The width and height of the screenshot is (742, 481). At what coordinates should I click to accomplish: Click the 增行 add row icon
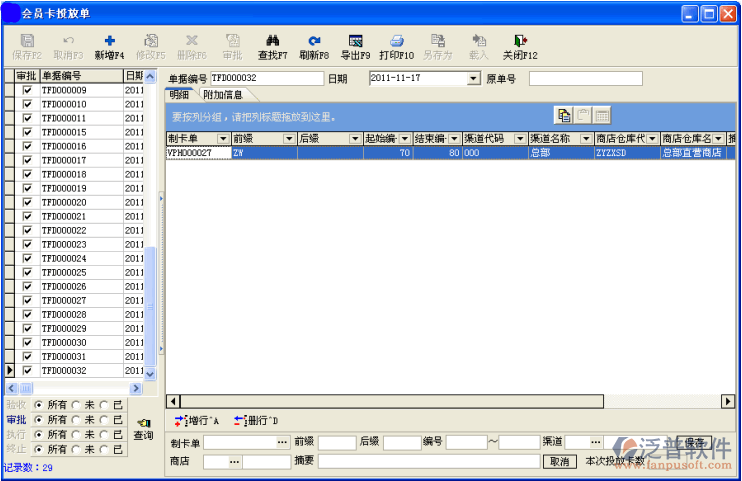coord(180,420)
